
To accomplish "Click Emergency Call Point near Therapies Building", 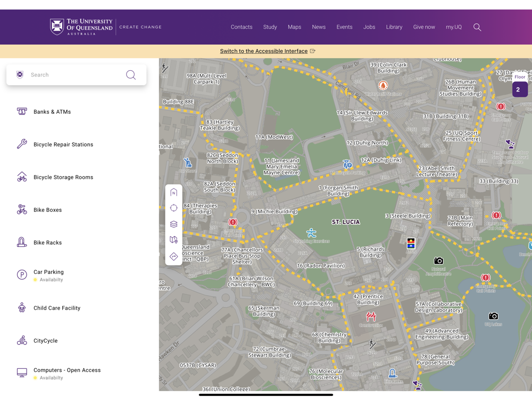I will (233, 222).
